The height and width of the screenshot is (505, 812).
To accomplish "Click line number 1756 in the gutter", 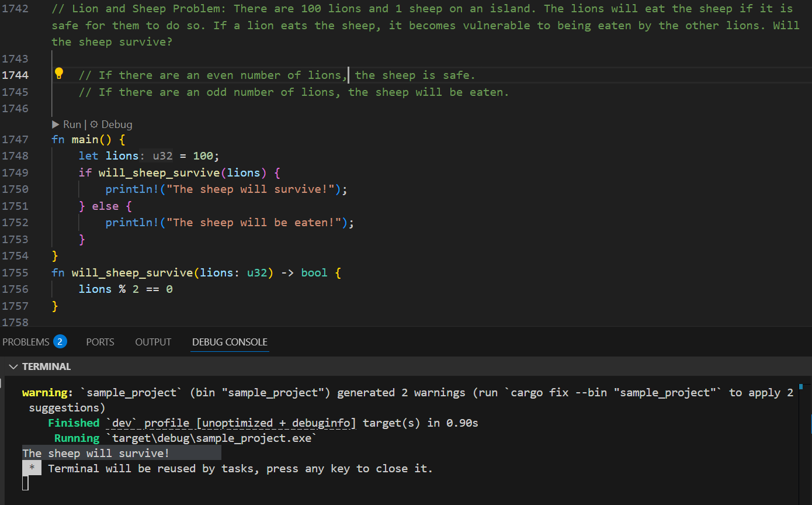I will pos(15,289).
